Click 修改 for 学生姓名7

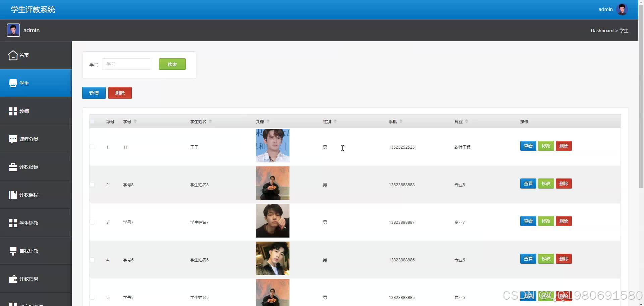point(546,221)
